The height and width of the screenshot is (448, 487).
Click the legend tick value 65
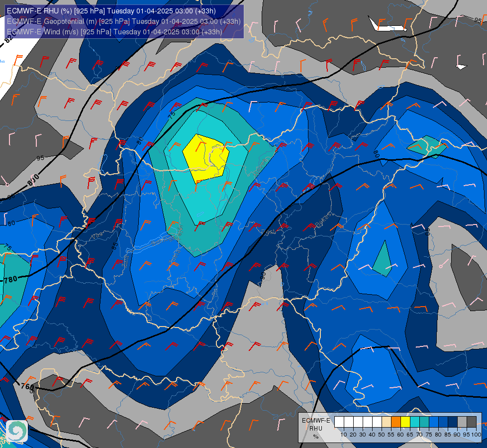[x=410, y=435]
